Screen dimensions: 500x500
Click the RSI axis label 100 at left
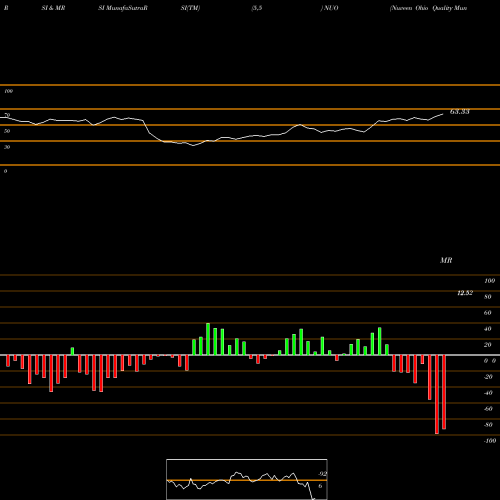click(x=8, y=91)
